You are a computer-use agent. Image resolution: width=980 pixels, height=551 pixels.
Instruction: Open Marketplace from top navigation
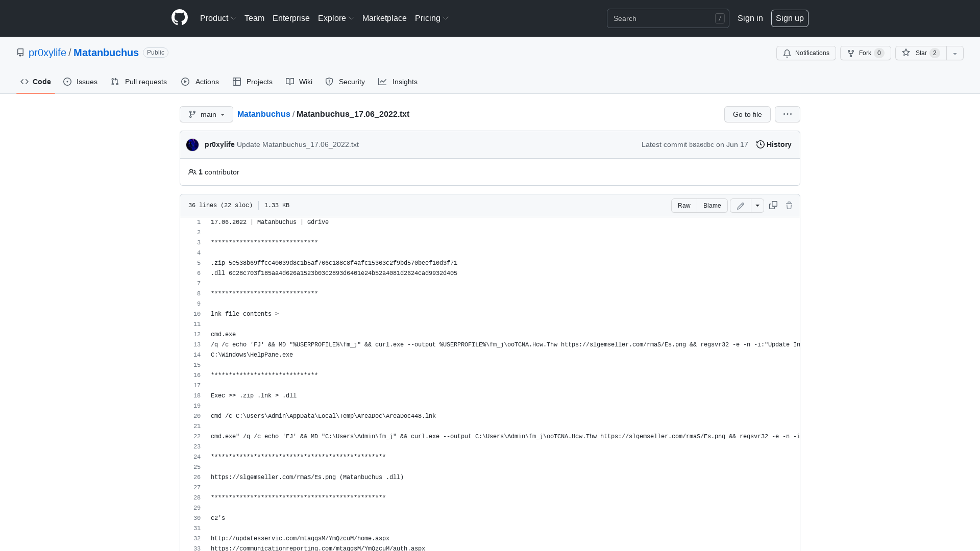coord(384,18)
